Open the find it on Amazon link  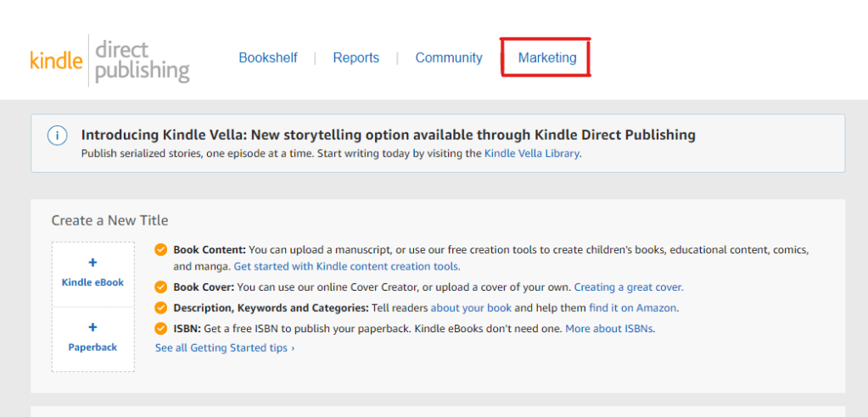[x=633, y=308]
